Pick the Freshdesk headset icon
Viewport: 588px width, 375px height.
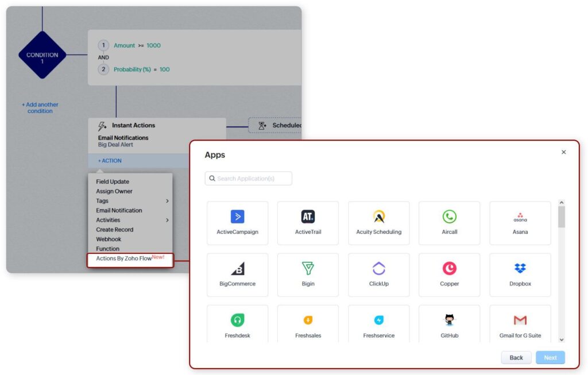tap(237, 320)
